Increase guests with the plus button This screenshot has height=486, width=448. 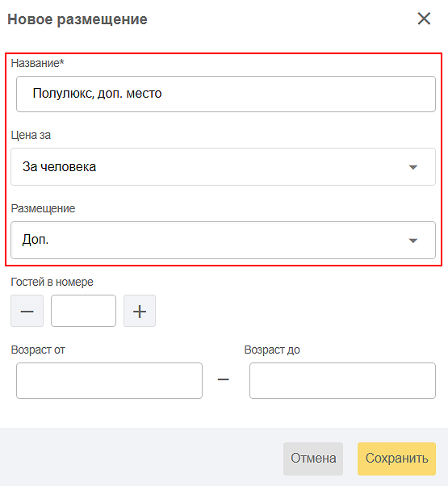click(140, 311)
